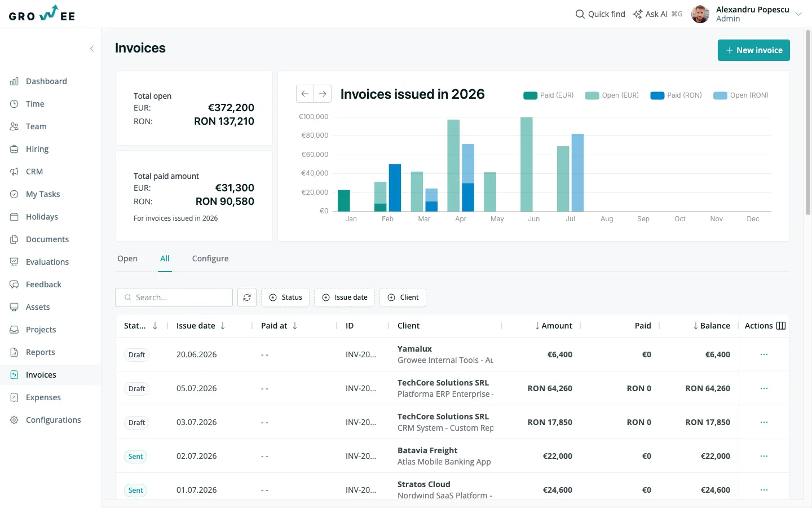Image resolution: width=812 pixels, height=508 pixels.
Task: Select the ID column header
Action: (x=350, y=326)
